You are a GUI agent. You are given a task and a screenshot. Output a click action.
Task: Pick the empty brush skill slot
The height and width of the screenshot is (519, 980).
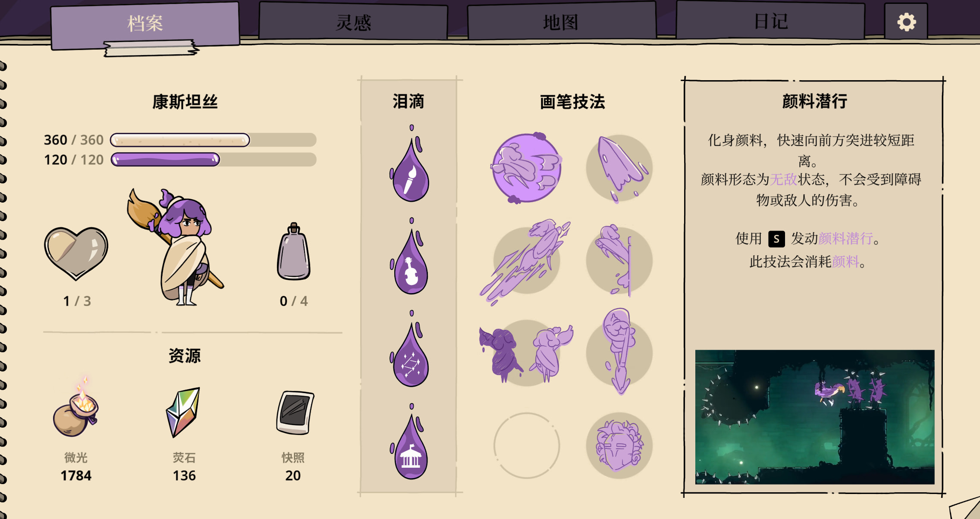(x=526, y=445)
